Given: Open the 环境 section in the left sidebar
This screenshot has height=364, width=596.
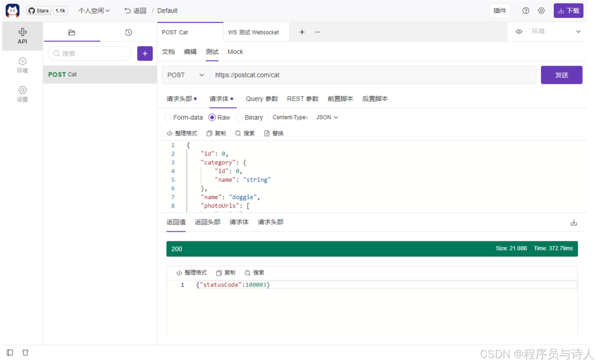Looking at the screenshot, I should pos(22,65).
